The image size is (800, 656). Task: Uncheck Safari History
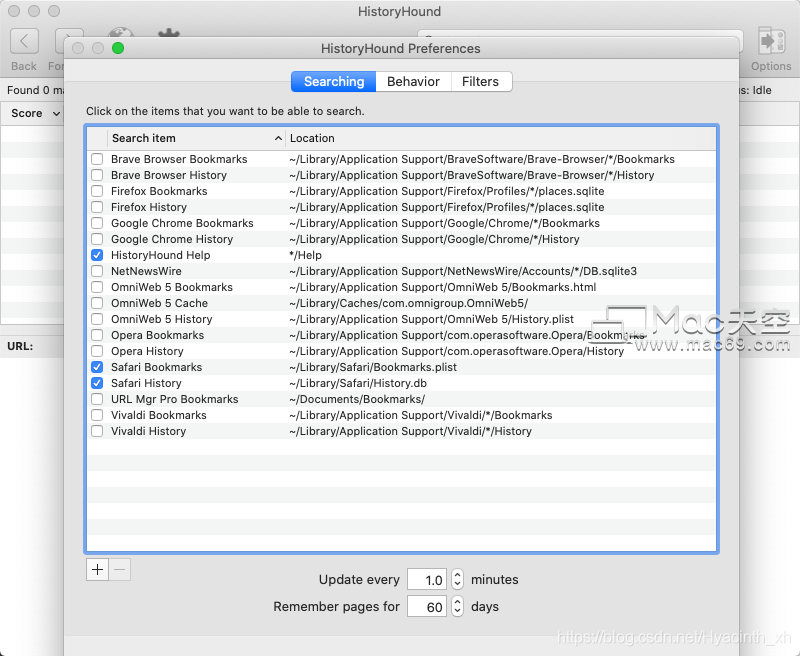click(x=97, y=383)
